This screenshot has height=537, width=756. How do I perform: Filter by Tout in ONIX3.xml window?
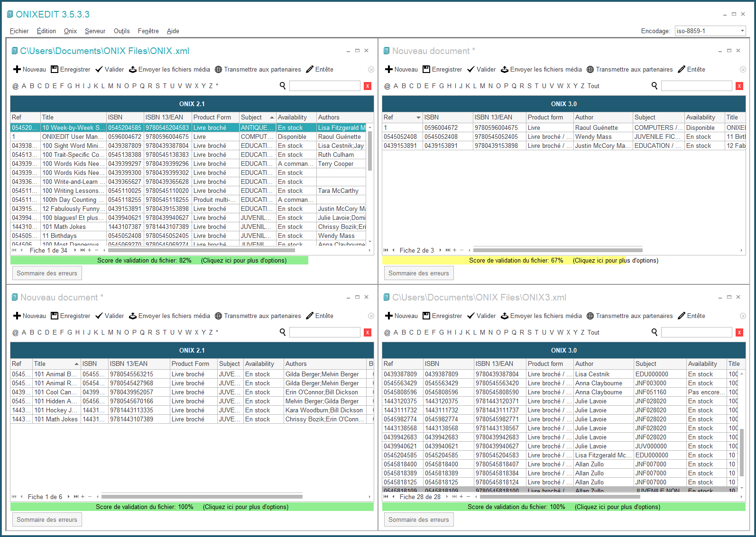point(593,332)
